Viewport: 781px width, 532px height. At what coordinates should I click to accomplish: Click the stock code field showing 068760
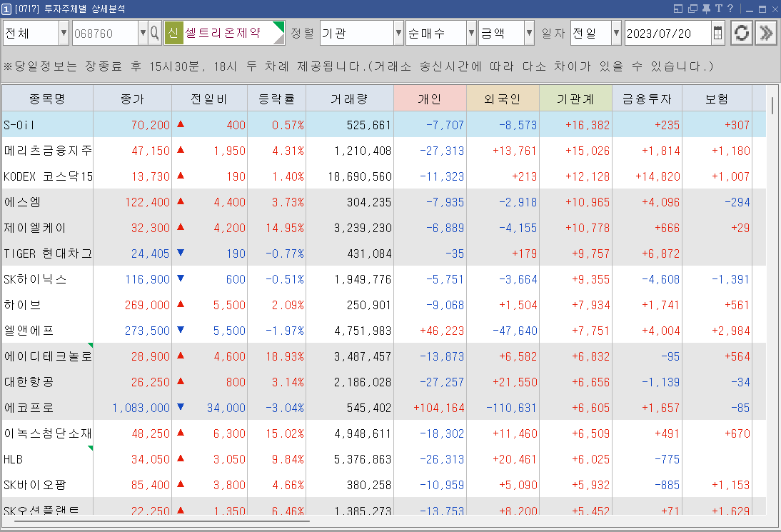pyautogui.click(x=105, y=34)
